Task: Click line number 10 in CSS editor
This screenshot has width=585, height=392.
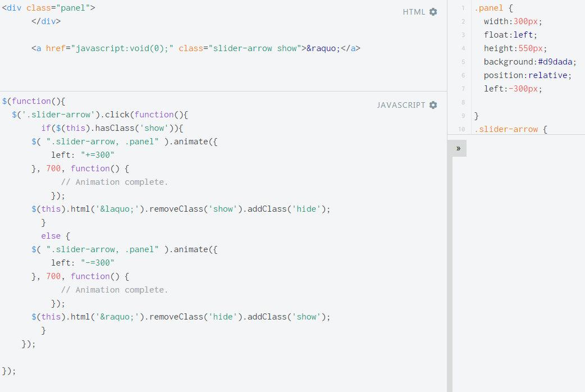Action: 462,129
